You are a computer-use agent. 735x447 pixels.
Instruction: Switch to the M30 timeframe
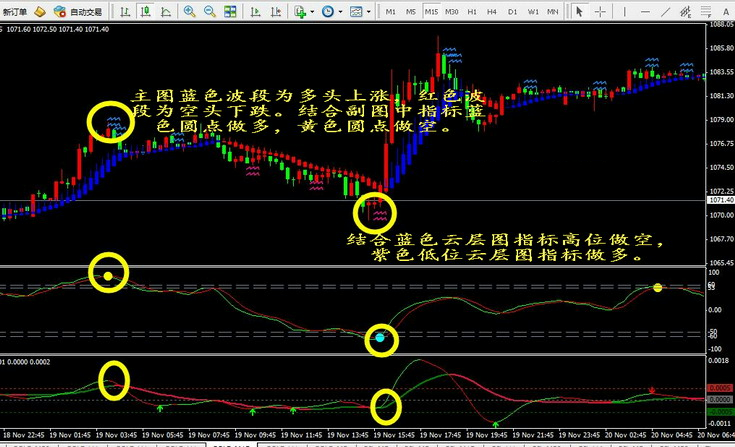pos(451,12)
